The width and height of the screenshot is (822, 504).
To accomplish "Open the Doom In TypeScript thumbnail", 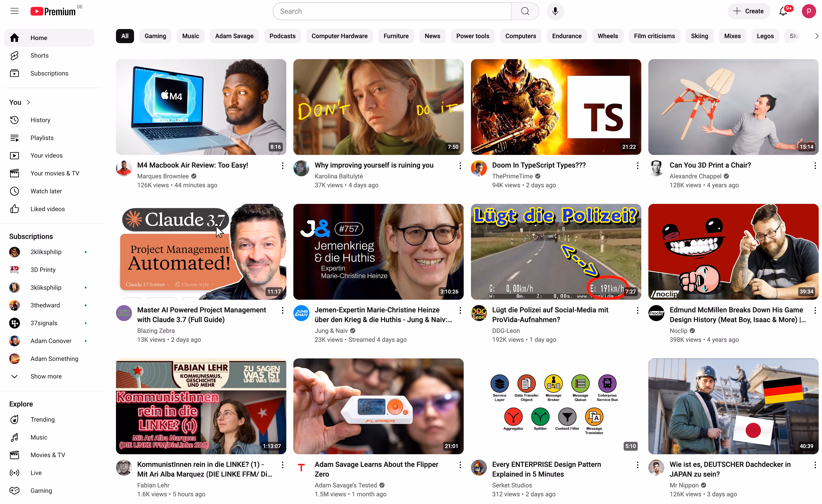I will [555, 107].
